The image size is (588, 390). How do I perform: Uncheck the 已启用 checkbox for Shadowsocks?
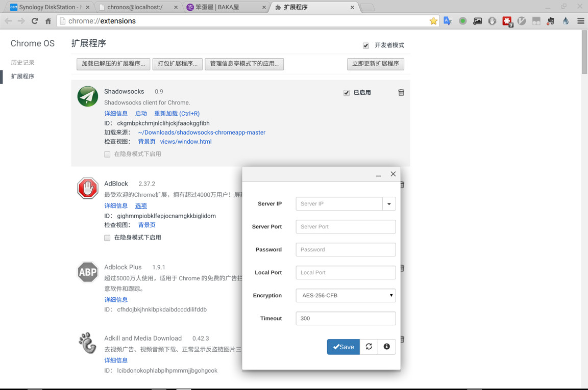pos(347,93)
